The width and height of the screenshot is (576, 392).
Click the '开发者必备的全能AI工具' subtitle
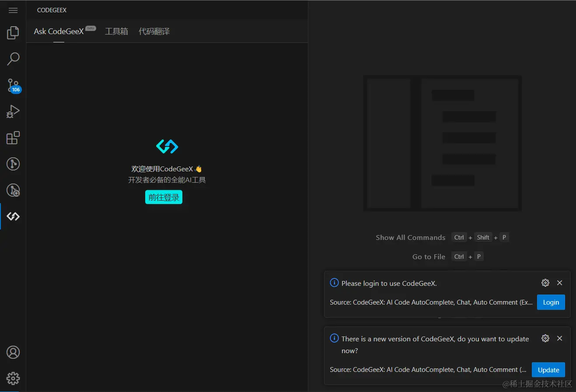coord(167,180)
